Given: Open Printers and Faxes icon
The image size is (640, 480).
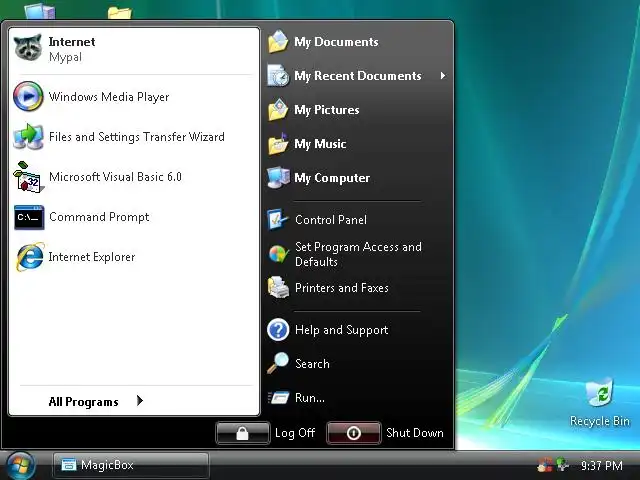Looking at the screenshot, I should pos(278,288).
